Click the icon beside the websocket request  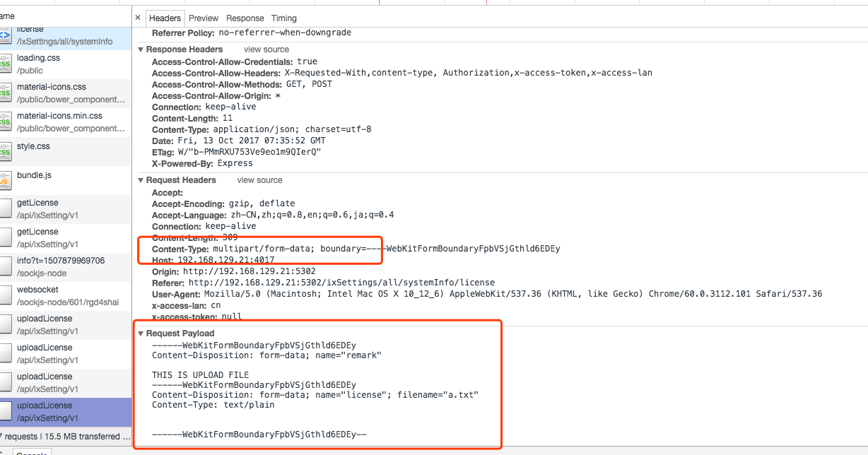click(6, 295)
